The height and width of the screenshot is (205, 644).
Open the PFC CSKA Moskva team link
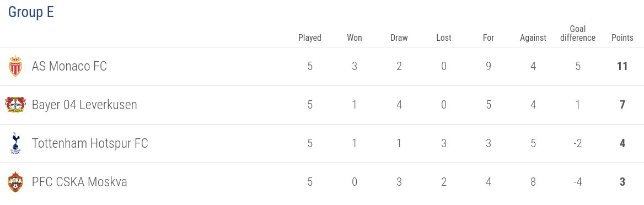[x=79, y=182]
